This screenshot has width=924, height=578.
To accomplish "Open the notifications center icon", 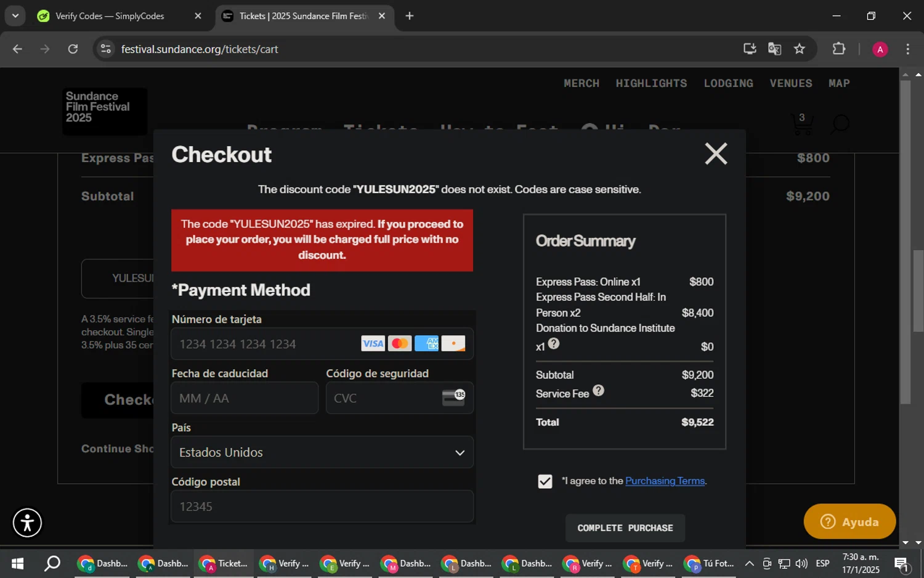I will tap(901, 563).
